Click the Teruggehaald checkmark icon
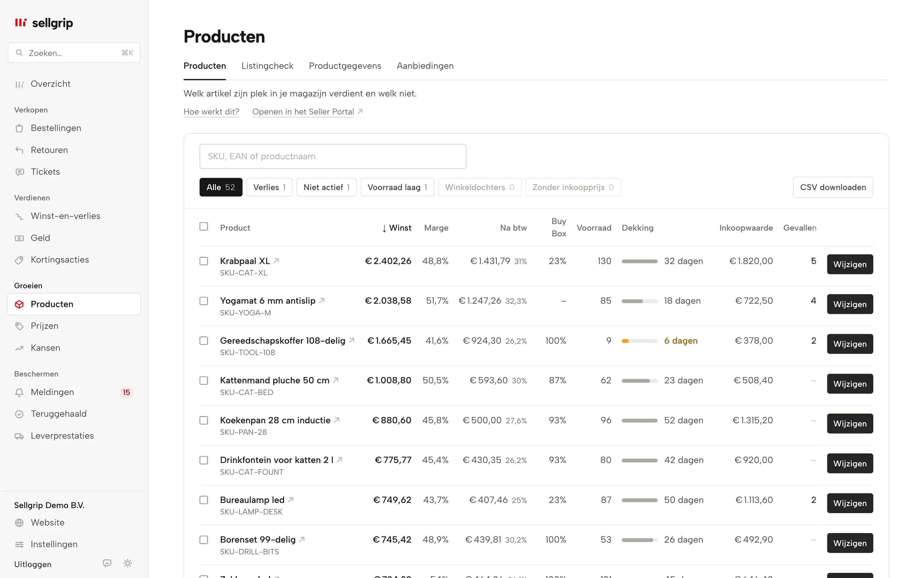The height and width of the screenshot is (578, 924). 19,414
